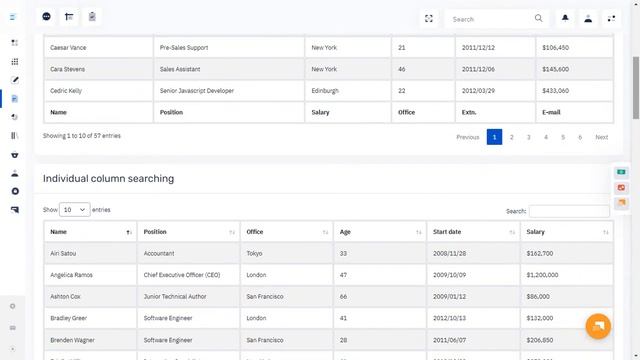This screenshot has height=360, width=640.
Task: Open the clipboard icon in the top toolbar
Action: (92, 17)
